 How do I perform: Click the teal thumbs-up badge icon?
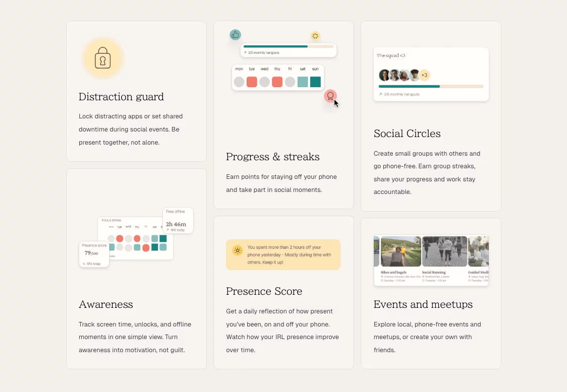(x=236, y=35)
